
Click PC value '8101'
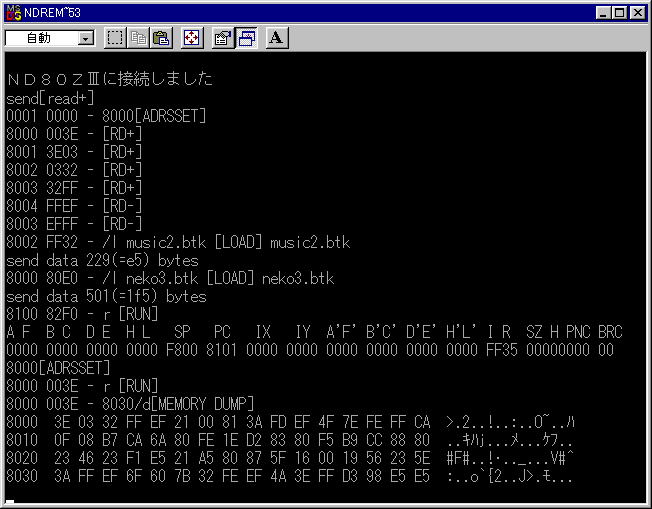coord(222,350)
